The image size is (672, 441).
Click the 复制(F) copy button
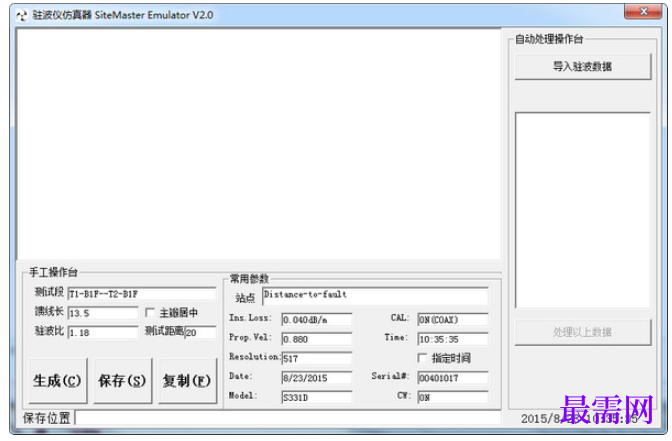187,381
